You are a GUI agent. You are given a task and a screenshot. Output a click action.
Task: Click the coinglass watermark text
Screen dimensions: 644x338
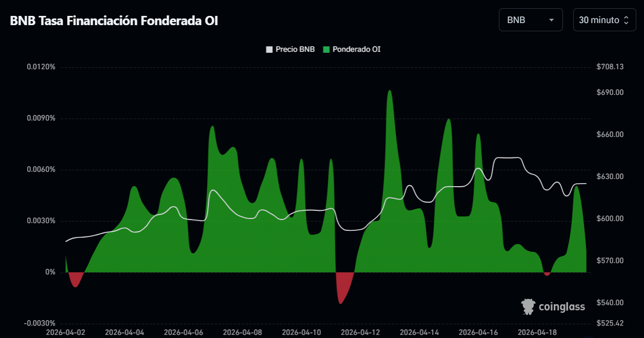(x=562, y=307)
